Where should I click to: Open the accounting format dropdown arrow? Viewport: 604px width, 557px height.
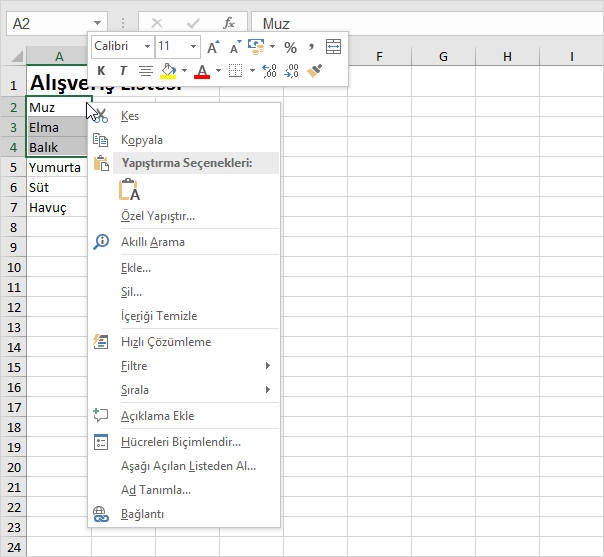click(x=272, y=47)
